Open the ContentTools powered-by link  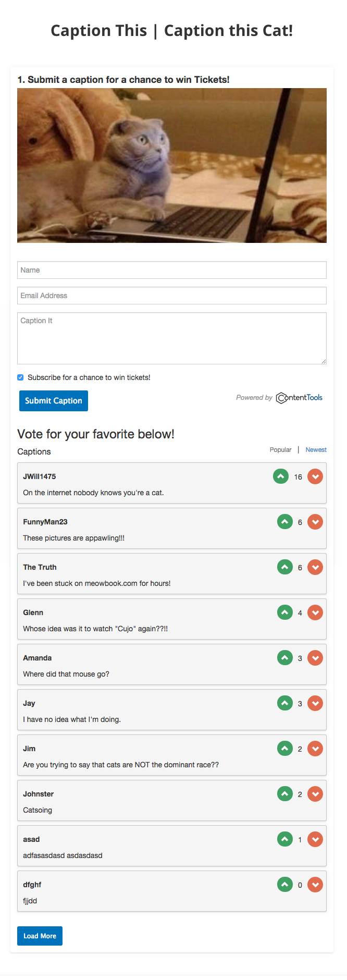(299, 398)
